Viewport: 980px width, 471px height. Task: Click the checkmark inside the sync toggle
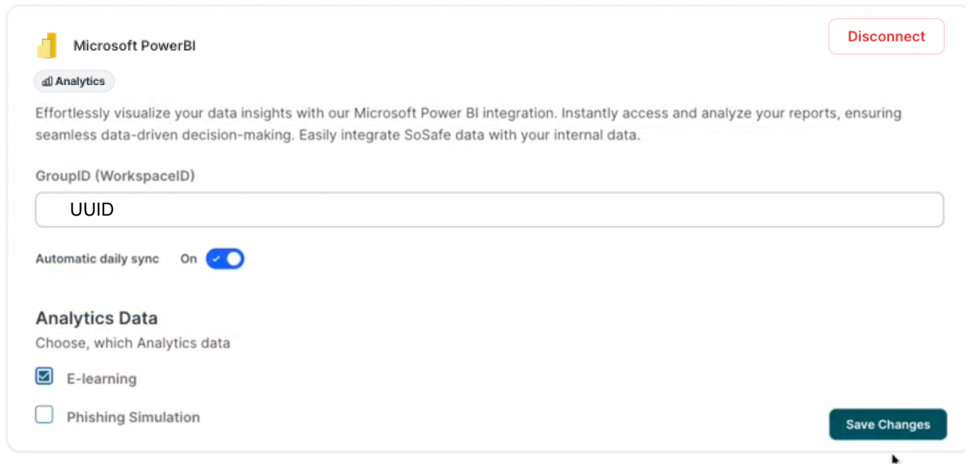[216, 259]
